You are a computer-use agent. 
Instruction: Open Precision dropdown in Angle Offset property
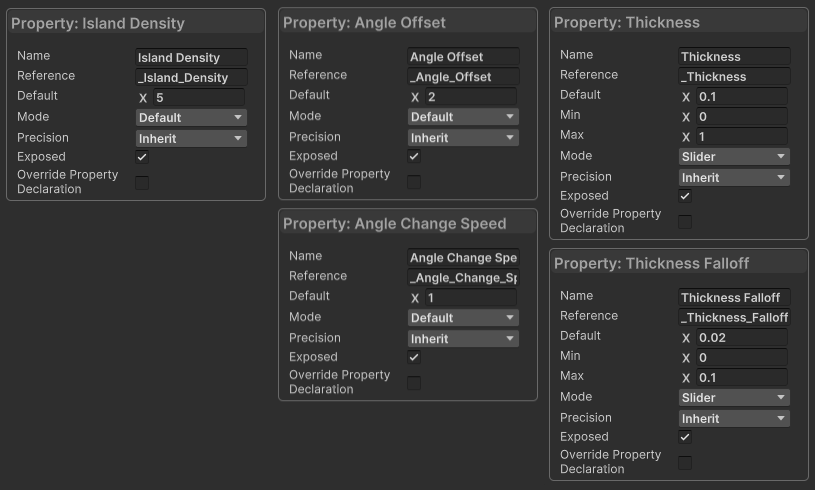pos(463,138)
